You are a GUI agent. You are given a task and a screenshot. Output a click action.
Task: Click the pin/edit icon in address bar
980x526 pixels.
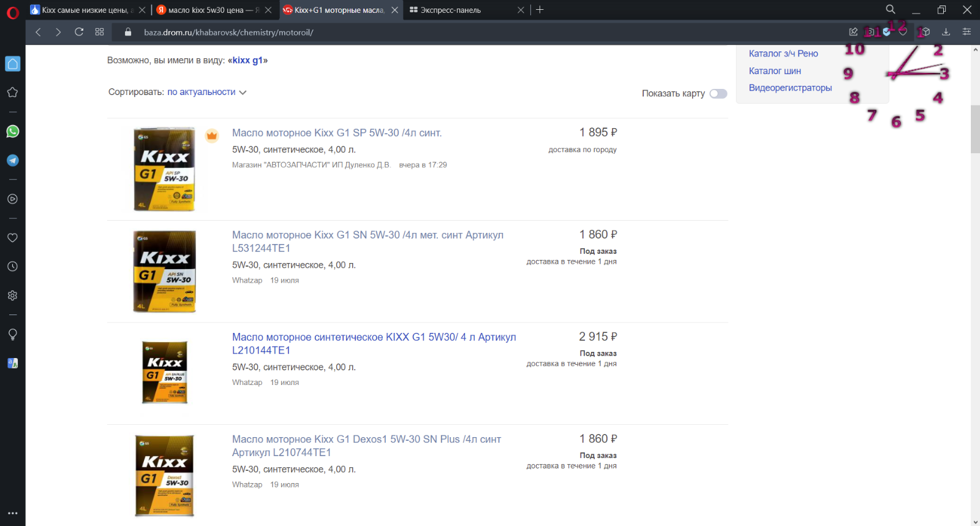pyautogui.click(x=853, y=32)
